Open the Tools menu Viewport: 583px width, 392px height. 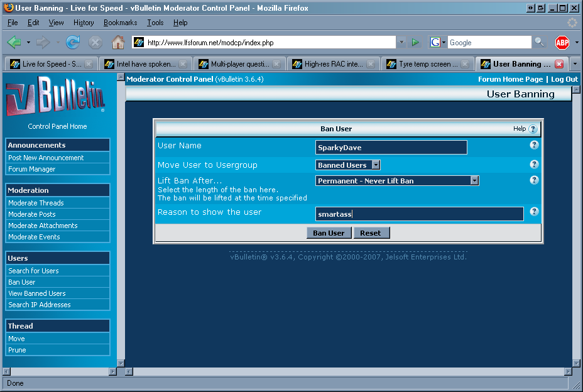coord(155,23)
